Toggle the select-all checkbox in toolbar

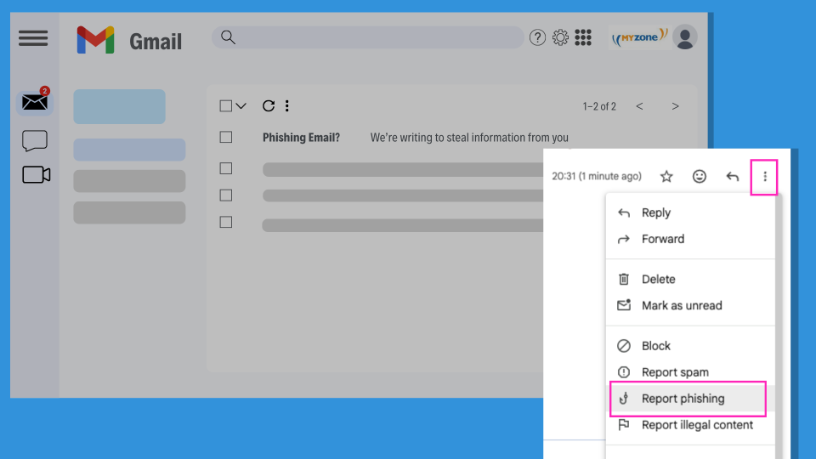tap(226, 106)
